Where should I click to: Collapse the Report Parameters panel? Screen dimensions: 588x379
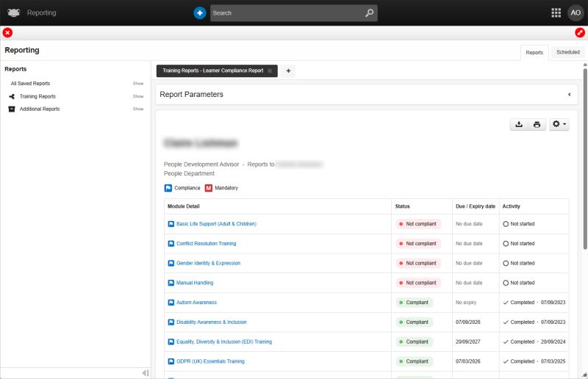click(569, 95)
